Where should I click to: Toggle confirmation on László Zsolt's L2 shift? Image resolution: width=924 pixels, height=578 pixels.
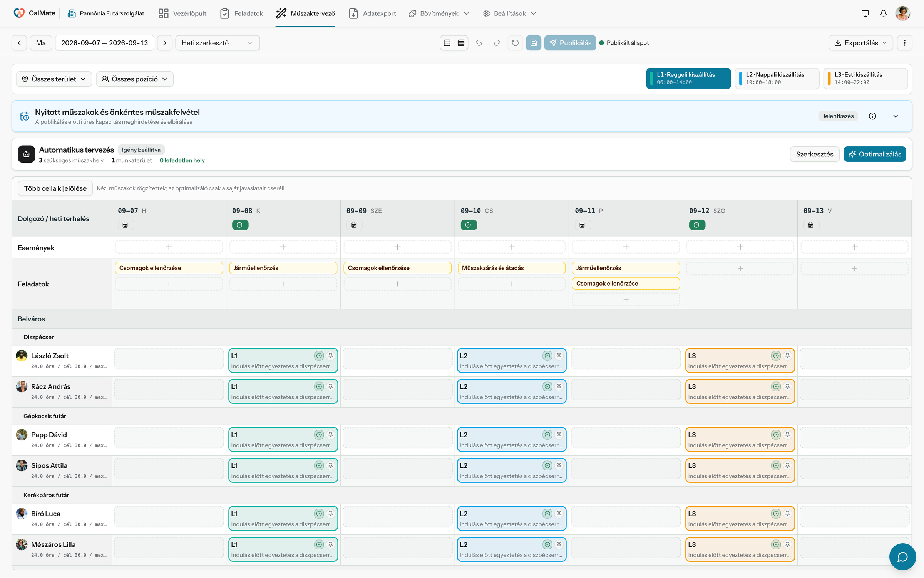[547, 356]
